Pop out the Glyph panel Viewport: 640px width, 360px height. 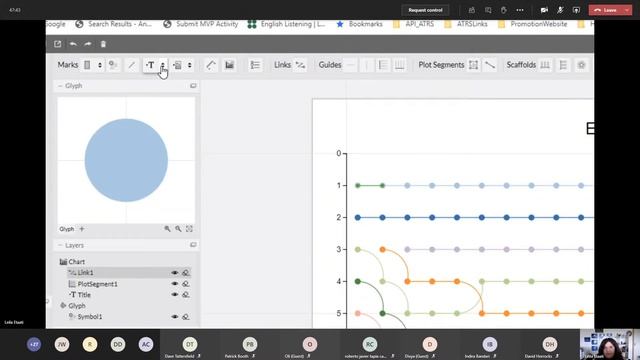[x=193, y=86]
